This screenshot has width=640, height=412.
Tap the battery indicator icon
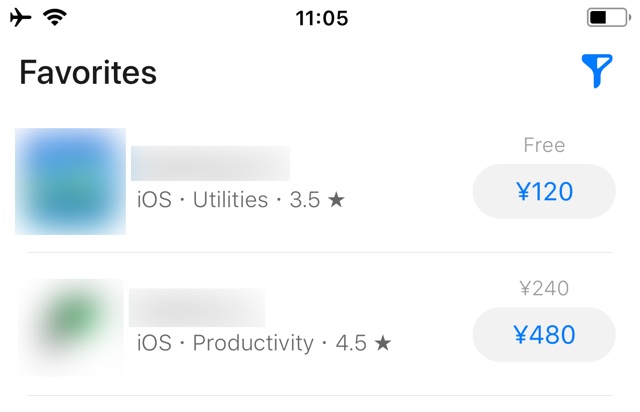609,18
